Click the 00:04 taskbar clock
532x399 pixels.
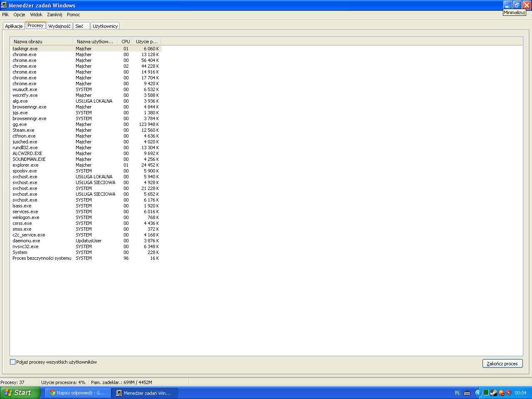coord(520,393)
